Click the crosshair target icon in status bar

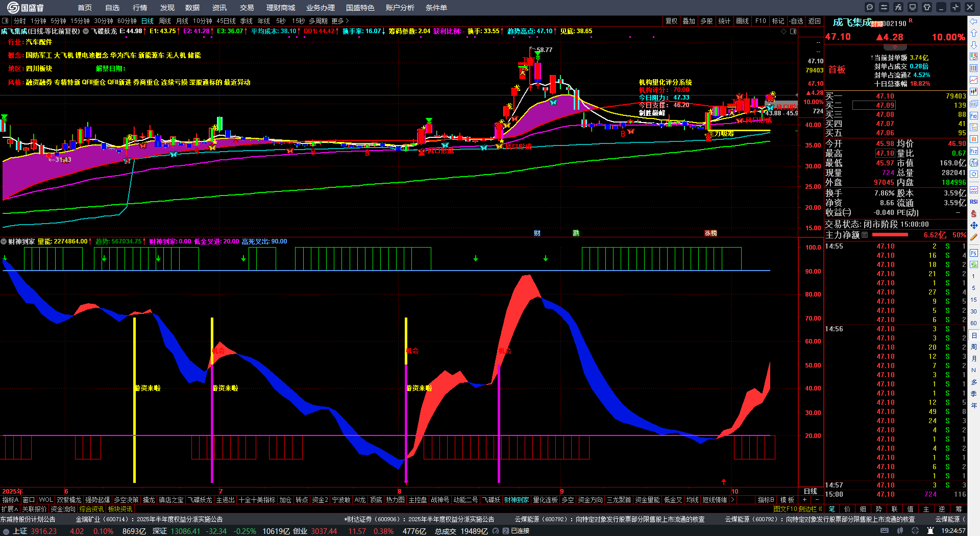(x=916, y=531)
